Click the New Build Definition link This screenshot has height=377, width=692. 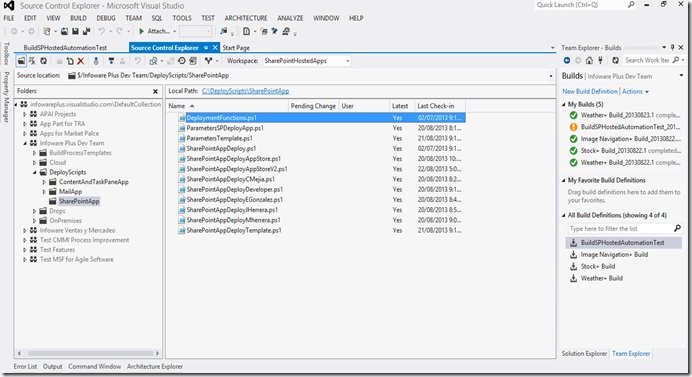pos(590,91)
